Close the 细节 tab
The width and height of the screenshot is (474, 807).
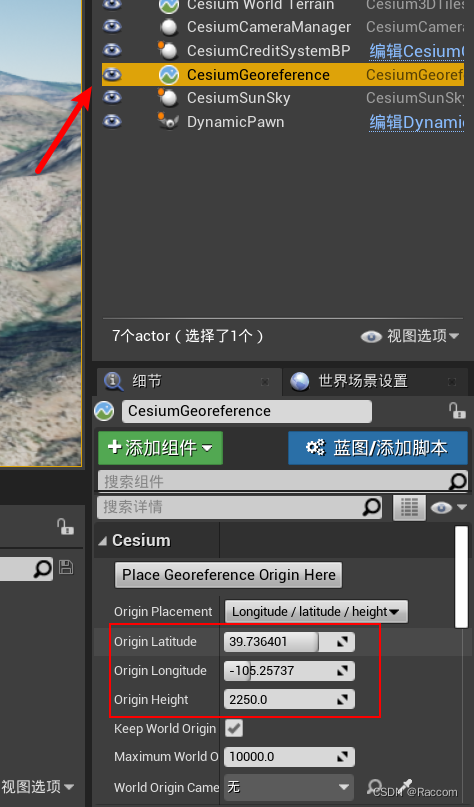(265, 381)
